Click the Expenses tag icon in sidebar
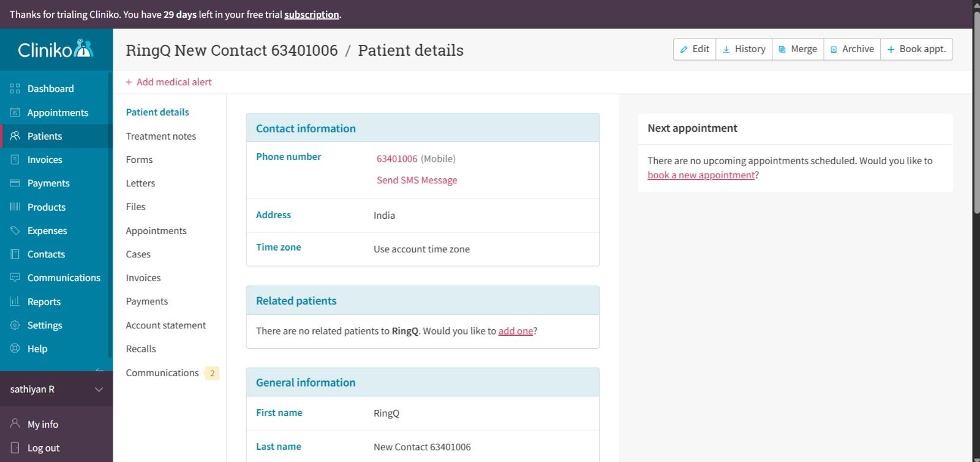The height and width of the screenshot is (462, 980). (15, 230)
